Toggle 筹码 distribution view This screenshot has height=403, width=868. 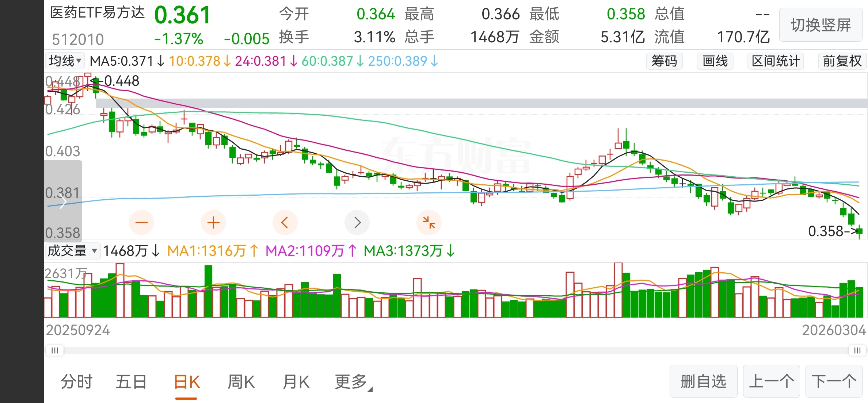(x=664, y=61)
